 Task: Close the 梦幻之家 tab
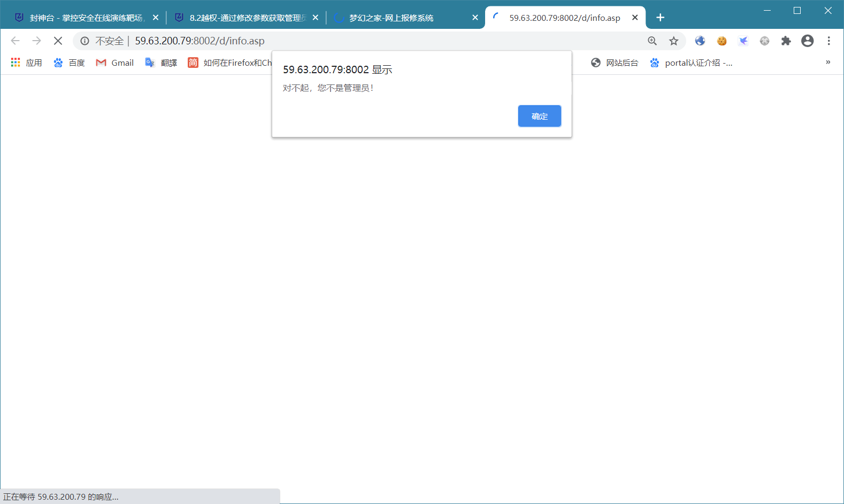(475, 18)
